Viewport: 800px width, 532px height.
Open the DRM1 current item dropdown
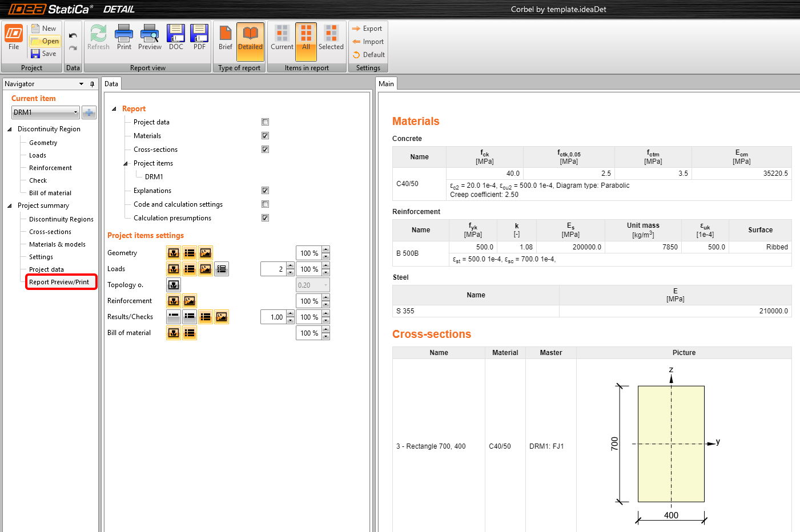[x=75, y=112]
